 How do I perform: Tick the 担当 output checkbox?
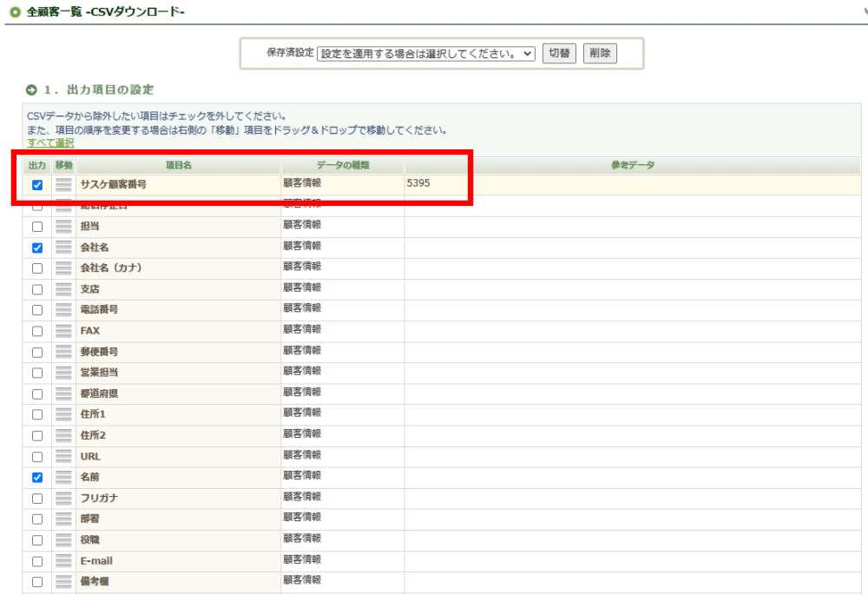tap(37, 227)
